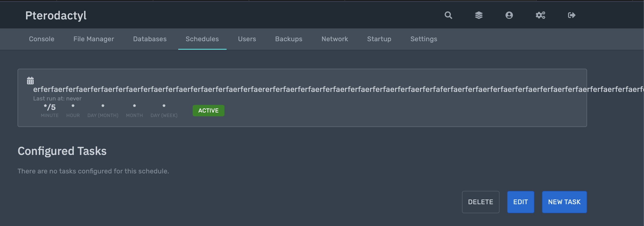Viewport: 644px width, 226px height.
Task: Click the */5 MINUTE cron value
Action: click(x=50, y=107)
